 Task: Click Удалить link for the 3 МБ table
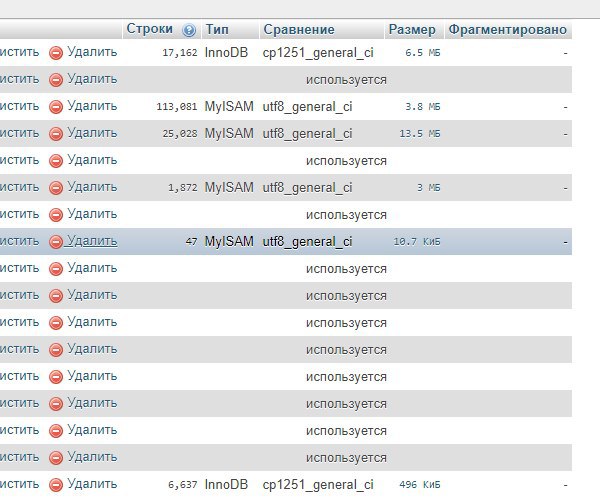[x=92, y=187]
